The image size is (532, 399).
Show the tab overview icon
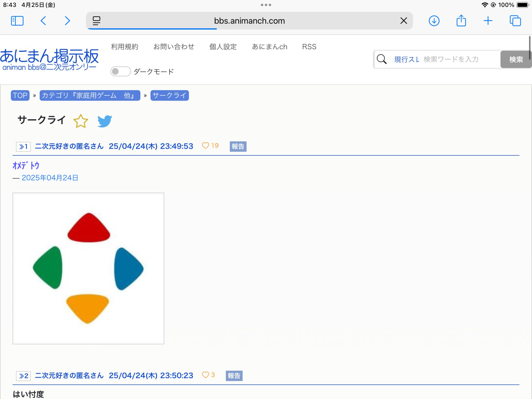coord(515,21)
